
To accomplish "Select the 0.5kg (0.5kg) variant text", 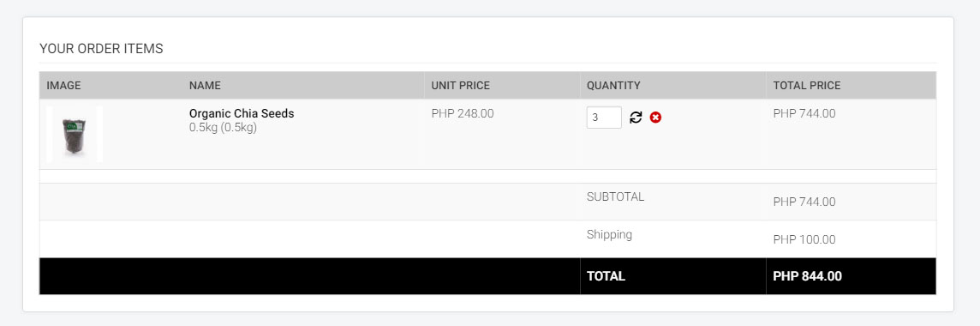I will tap(223, 128).
